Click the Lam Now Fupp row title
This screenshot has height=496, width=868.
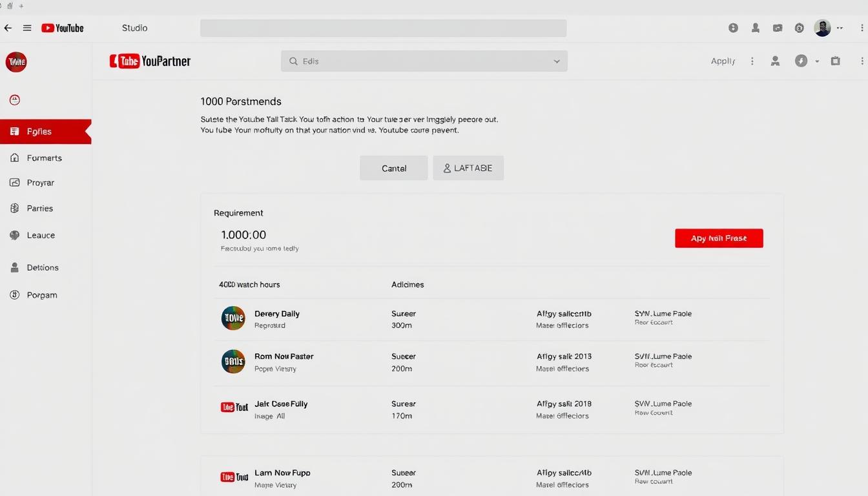click(x=282, y=473)
